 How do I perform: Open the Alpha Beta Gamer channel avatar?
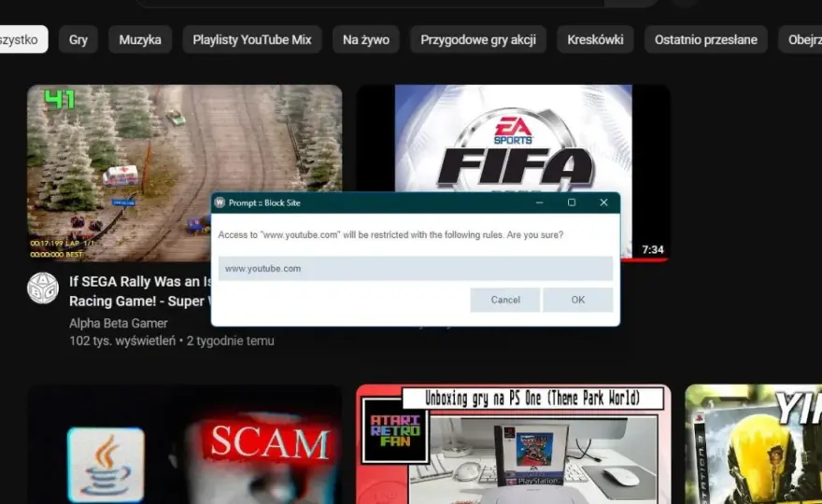click(43, 288)
